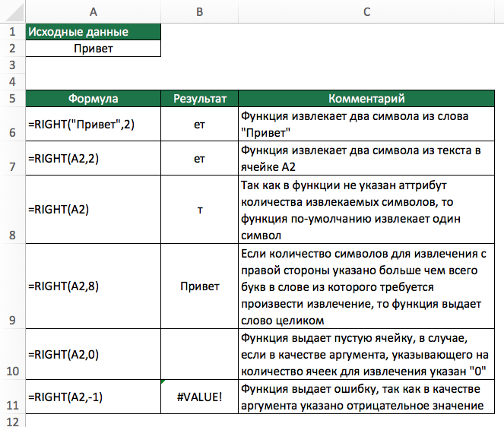
Task: Select row 7 header
Action: 12,158
